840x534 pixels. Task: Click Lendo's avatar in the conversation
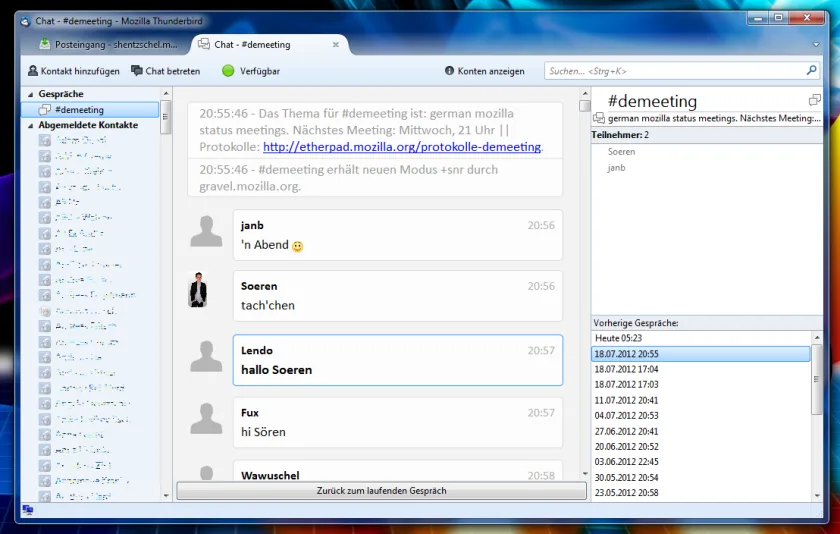(x=206, y=356)
